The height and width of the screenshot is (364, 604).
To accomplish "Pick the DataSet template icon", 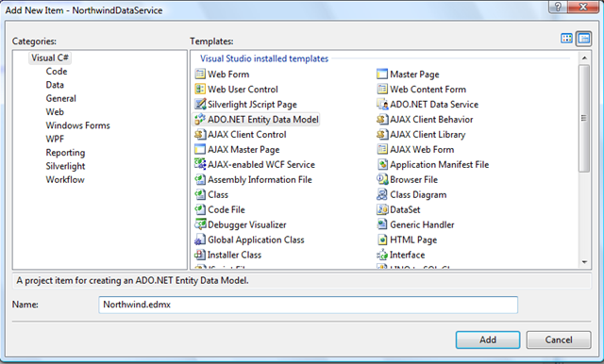I will pos(382,209).
